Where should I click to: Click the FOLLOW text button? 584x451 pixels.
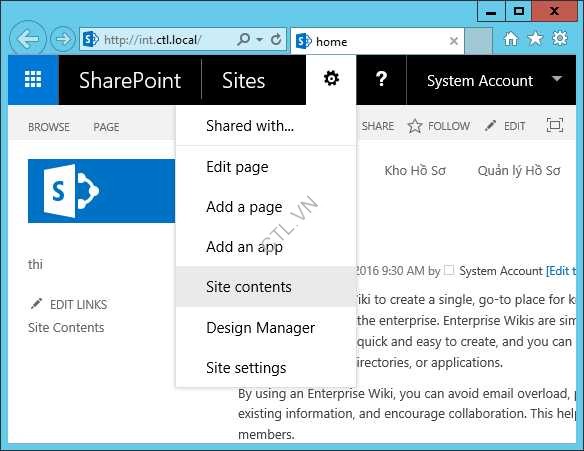click(x=449, y=126)
